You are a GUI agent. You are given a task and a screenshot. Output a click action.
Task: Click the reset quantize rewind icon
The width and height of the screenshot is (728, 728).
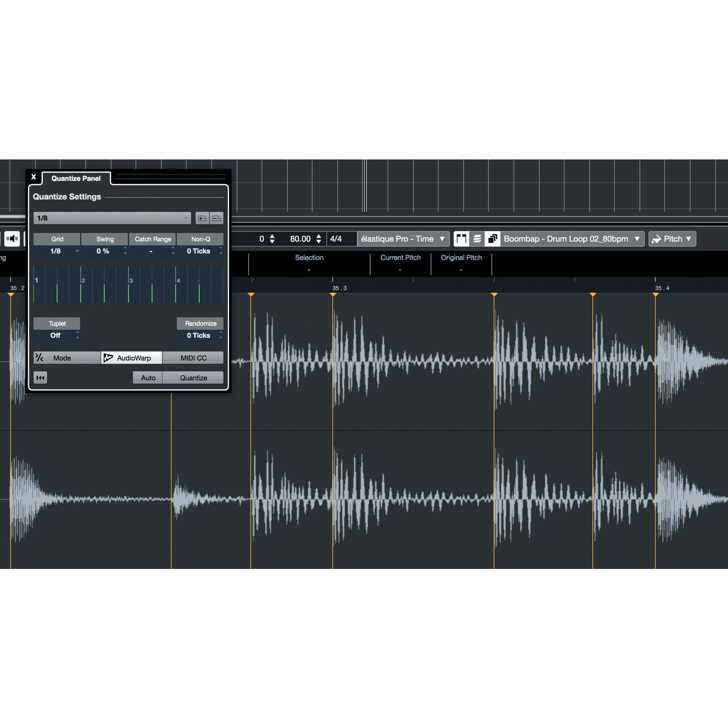40,377
